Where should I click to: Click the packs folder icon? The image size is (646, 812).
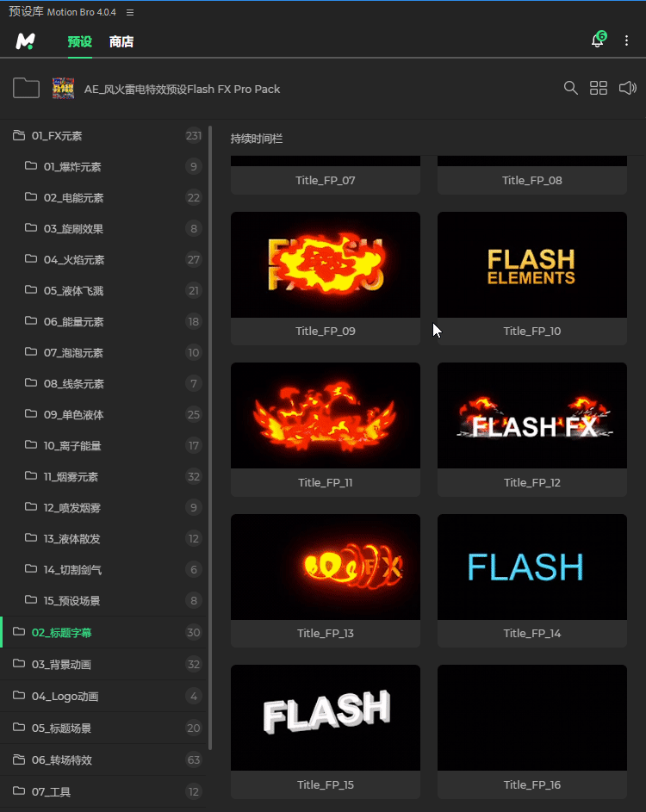click(26, 88)
